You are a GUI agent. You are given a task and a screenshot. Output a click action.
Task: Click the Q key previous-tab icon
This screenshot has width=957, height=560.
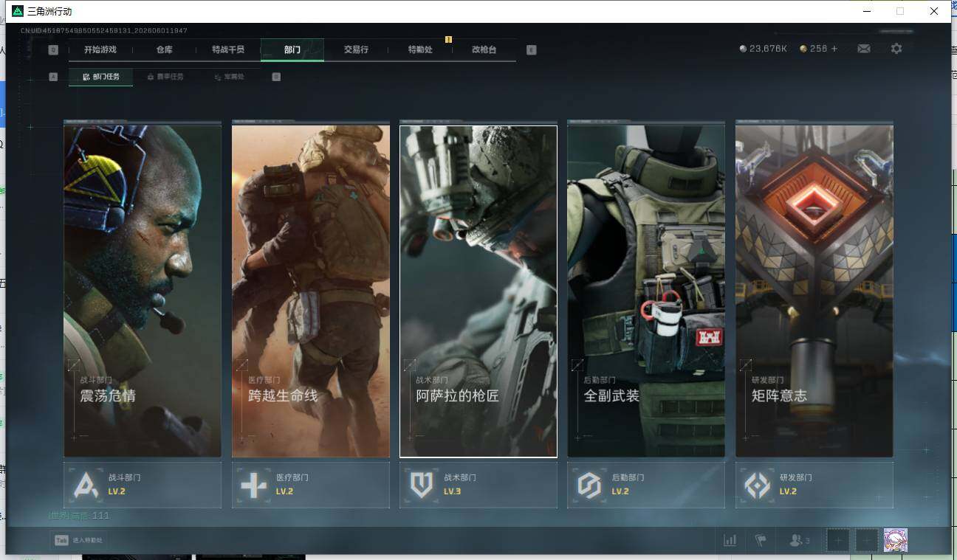(x=53, y=50)
